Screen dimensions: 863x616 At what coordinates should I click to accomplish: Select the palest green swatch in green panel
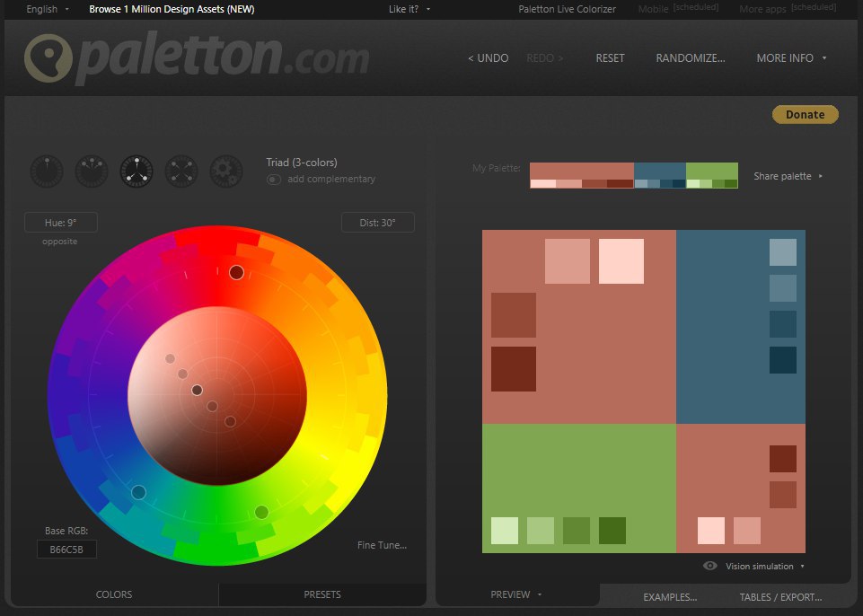click(x=505, y=531)
